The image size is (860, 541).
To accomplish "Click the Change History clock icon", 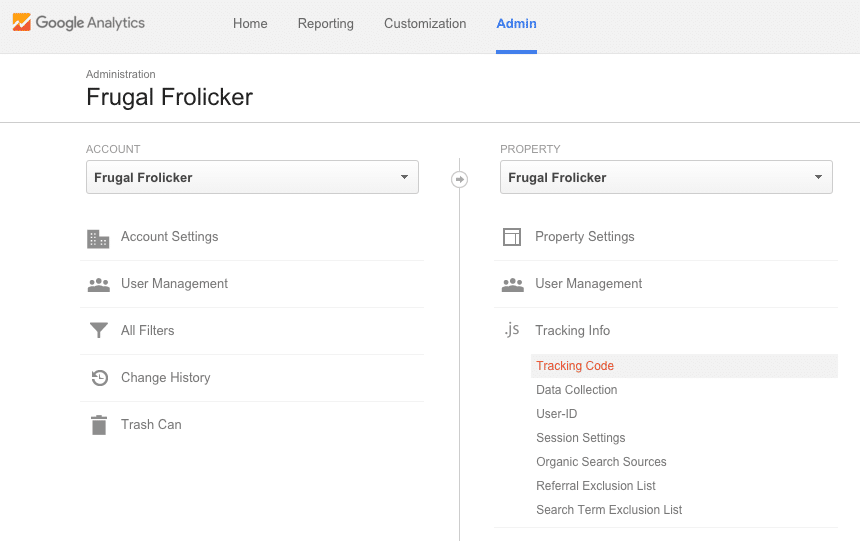I will pos(99,377).
